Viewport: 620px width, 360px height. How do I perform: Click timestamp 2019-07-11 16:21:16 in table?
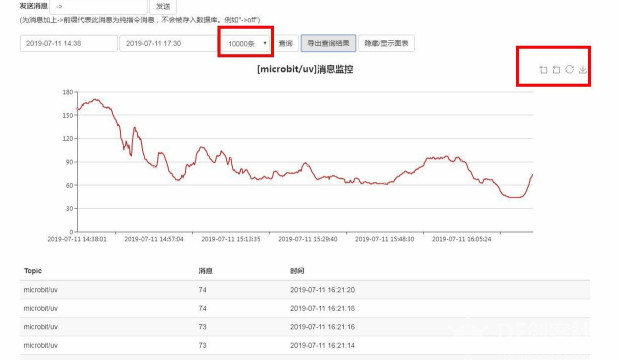pos(322,327)
